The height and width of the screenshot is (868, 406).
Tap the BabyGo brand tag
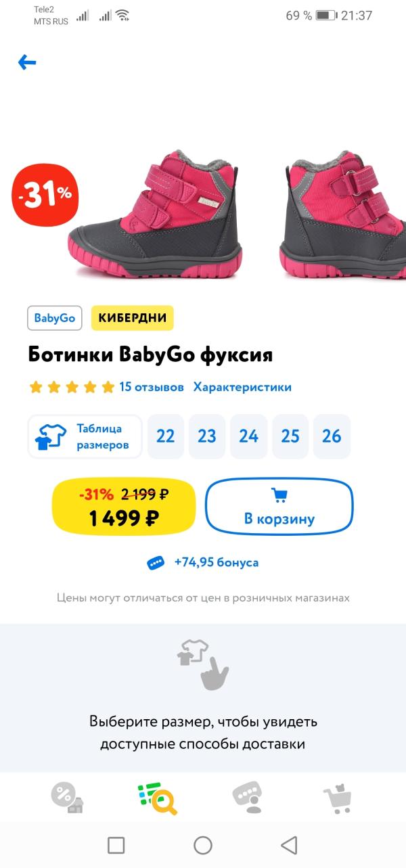[x=55, y=318]
